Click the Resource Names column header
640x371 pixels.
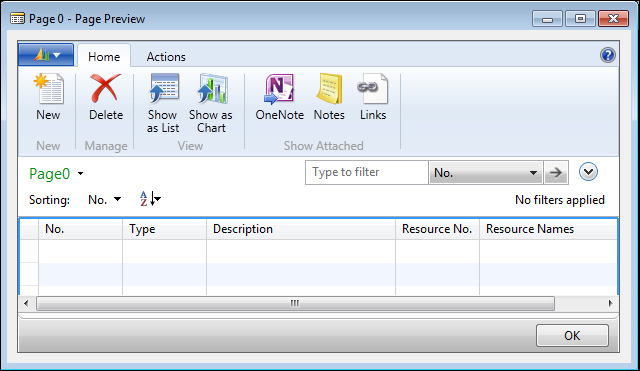point(548,229)
